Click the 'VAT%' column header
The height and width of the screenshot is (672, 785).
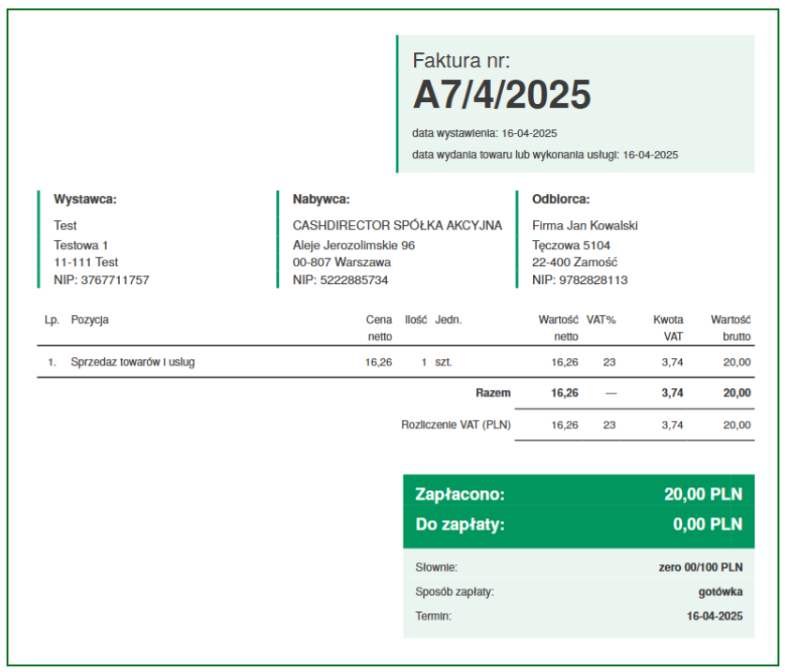click(601, 320)
